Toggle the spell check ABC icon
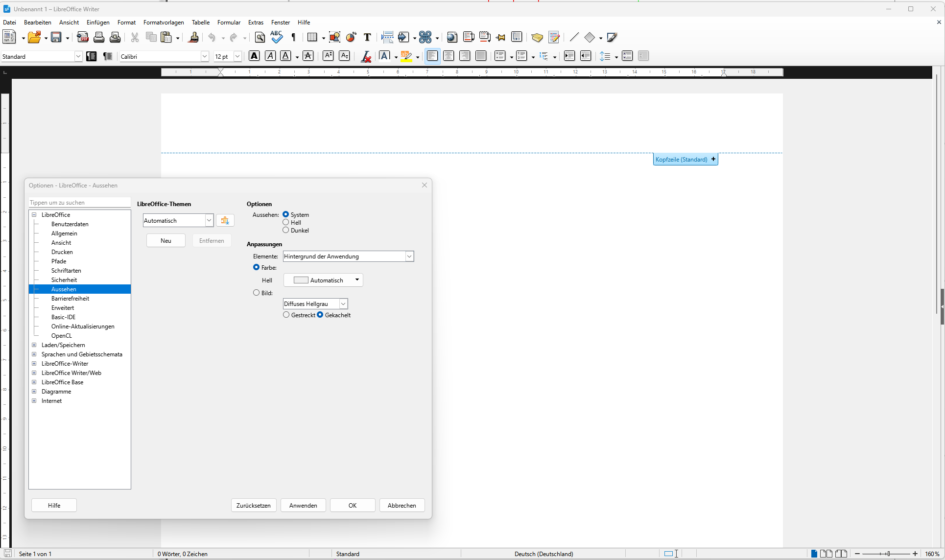The width and height of the screenshot is (945, 560). [276, 37]
